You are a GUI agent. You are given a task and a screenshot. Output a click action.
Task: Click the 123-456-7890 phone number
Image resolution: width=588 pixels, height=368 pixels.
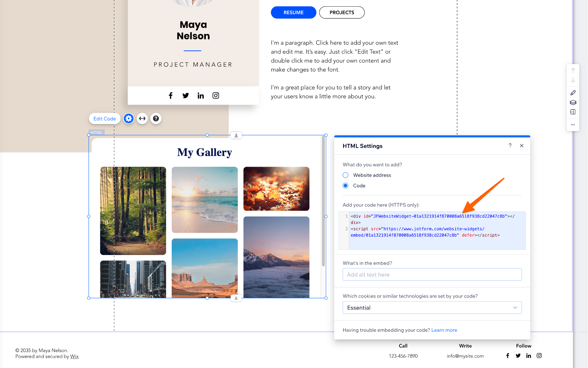(403, 356)
